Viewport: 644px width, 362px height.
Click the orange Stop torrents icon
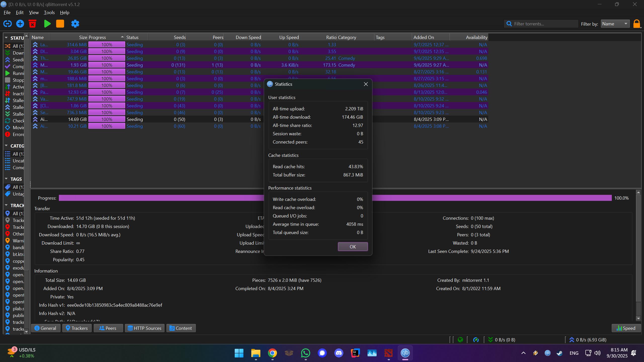(x=60, y=24)
